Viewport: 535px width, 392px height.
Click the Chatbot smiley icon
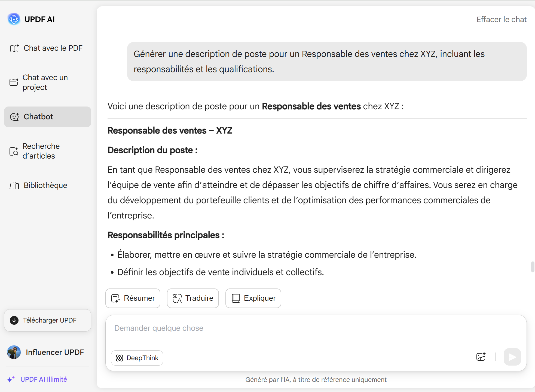click(x=14, y=117)
